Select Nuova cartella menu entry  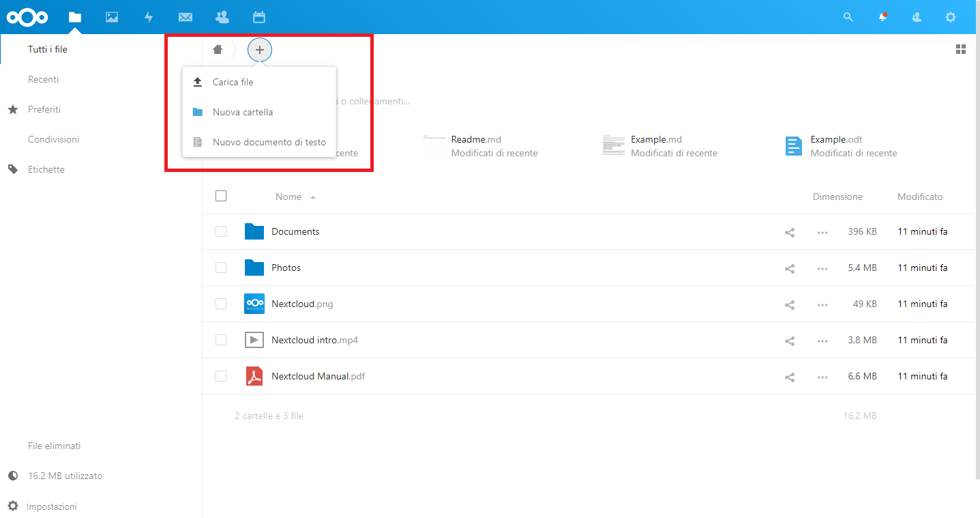click(x=242, y=112)
